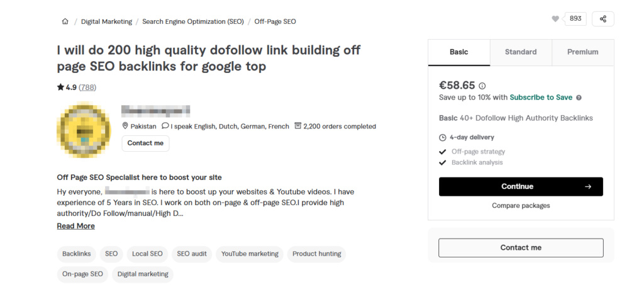644x287 pixels.
Task: Click Contact me under seller name
Action: [x=145, y=143]
